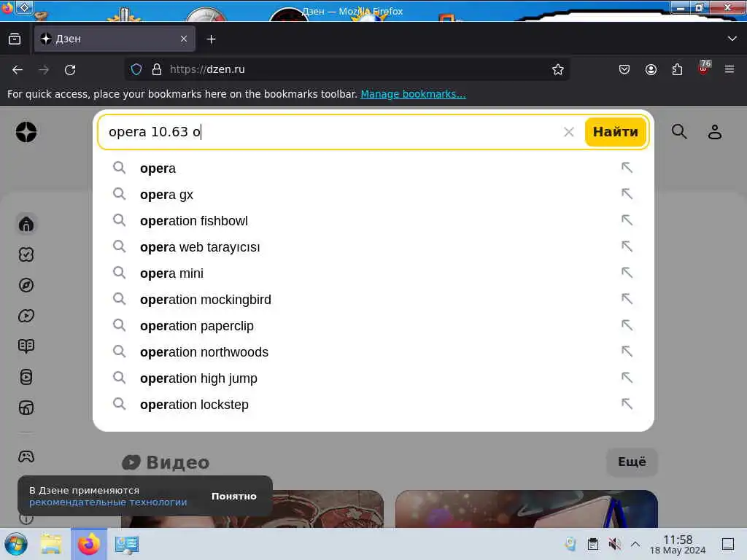
Task: Click the show desktop button
Action: coord(728,544)
